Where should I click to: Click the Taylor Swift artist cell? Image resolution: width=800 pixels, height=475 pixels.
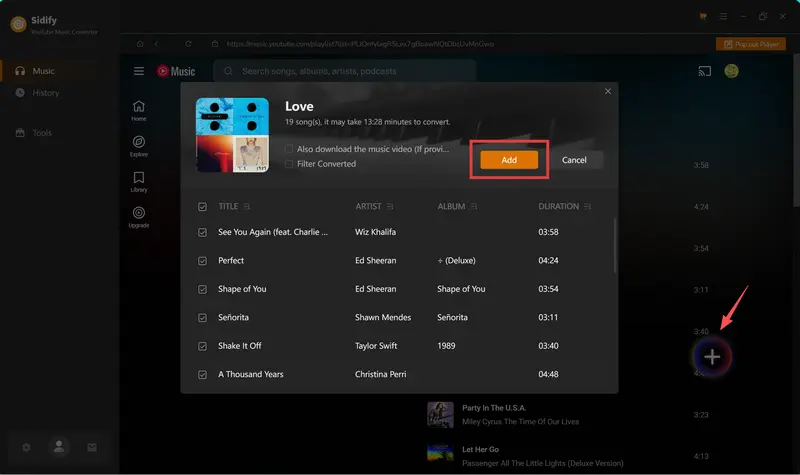pos(376,346)
